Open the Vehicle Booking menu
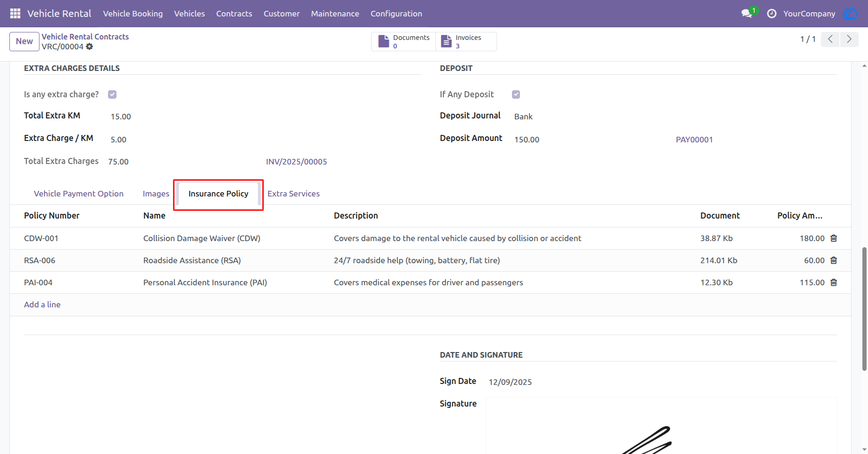The height and width of the screenshot is (454, 868). point(133,14)
